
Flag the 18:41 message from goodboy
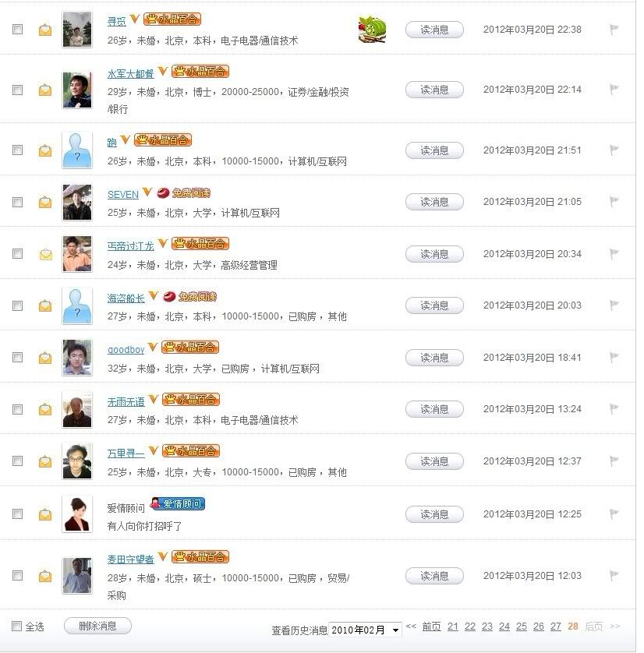coord(614,358)
